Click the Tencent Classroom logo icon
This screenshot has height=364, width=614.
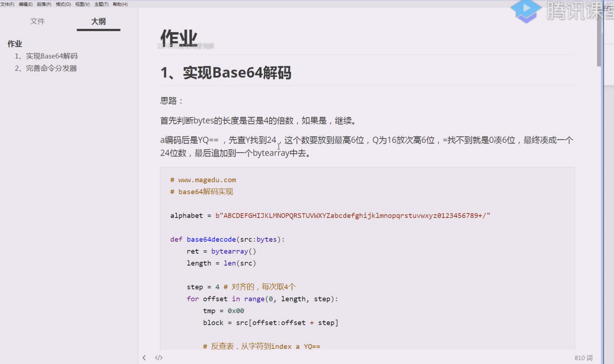point(526,12)
